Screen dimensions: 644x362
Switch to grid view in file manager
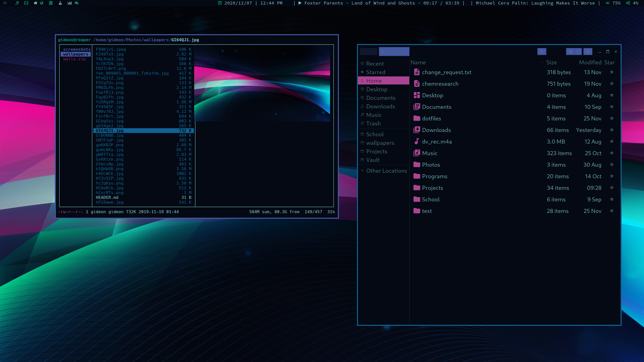coord(570,52)
